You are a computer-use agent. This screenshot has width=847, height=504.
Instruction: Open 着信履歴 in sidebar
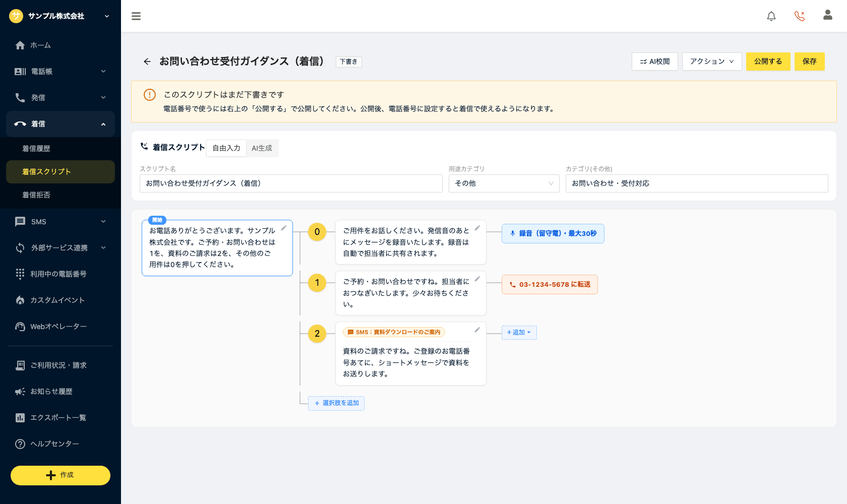(60, 149)
